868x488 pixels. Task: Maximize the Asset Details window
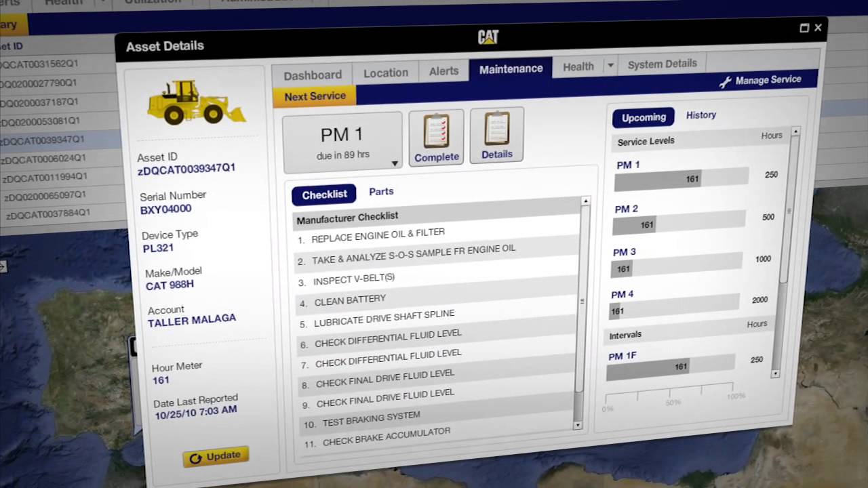[x=804, y=28]
